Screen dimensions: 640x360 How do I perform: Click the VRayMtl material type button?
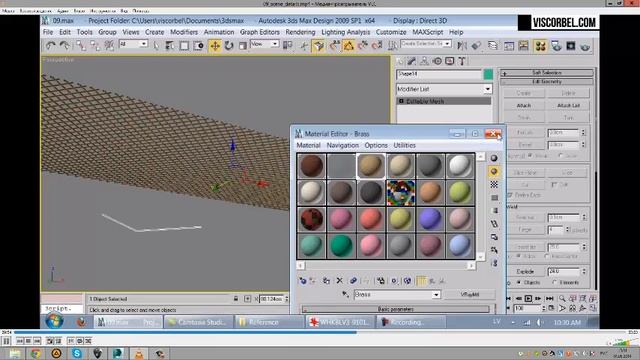point(470,294)
